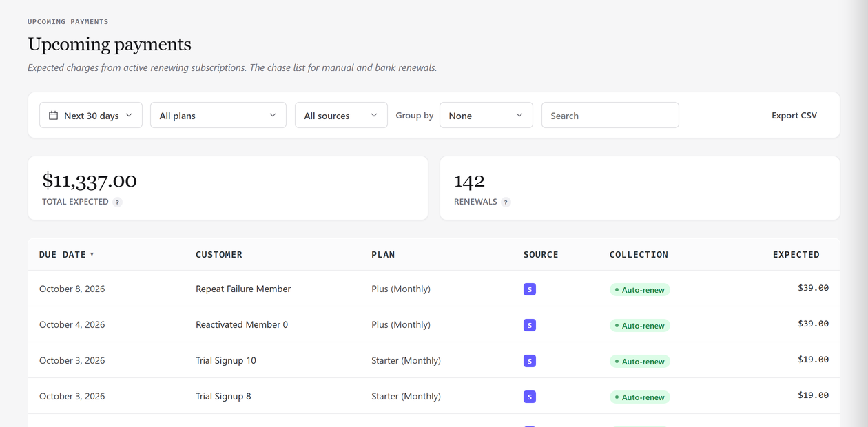Click the Due Date sort arrow indicator
The height and width of the screenshot is (427, 868).
(x=92, y=255)
